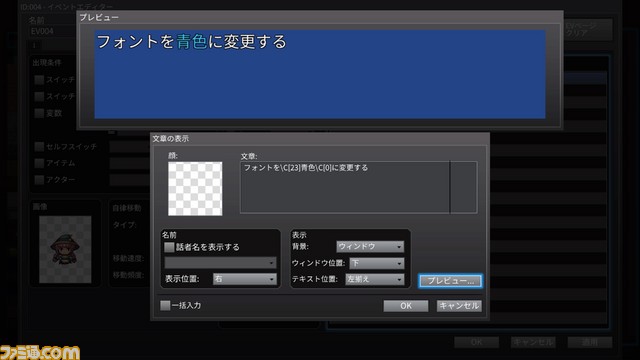Toggle the 変数 checkbox in event editor

click(x=39, y=113)
